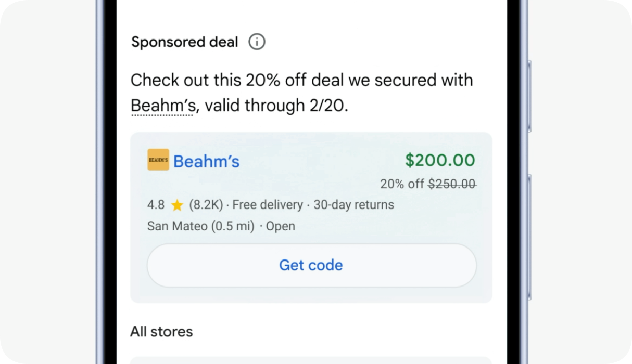The height and width of the screenshot is (364, 632).
Task: Click the yellow rating star icon
Action: 177,205
